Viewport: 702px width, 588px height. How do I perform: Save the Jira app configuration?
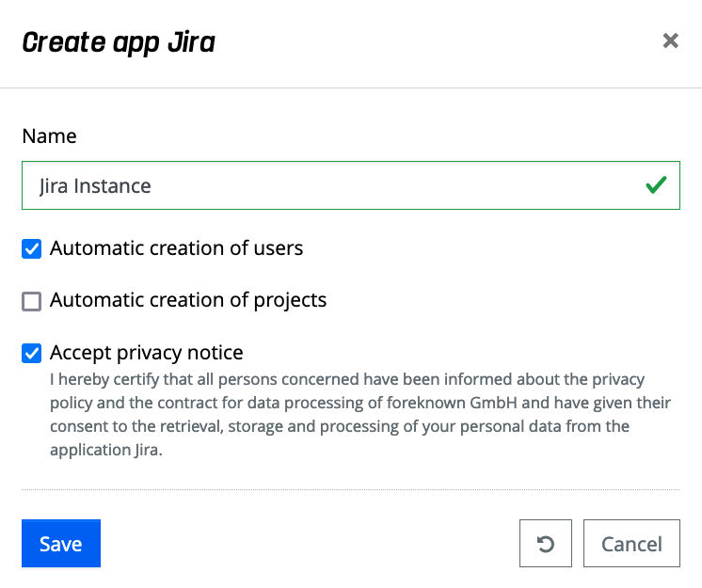click(60, 544)
